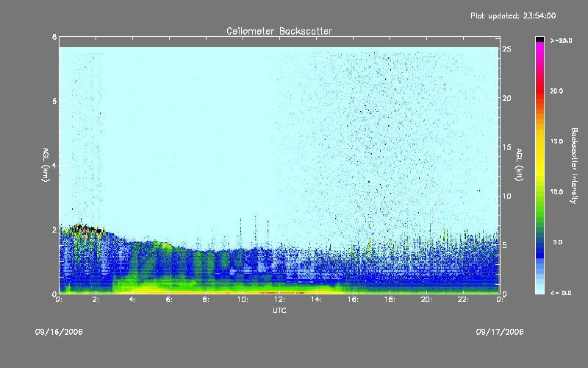This screenshot has height=368, width=588.
Task: Pick the black cap of the colorbar
Action: pyautogui.click(x=539, y=39)
